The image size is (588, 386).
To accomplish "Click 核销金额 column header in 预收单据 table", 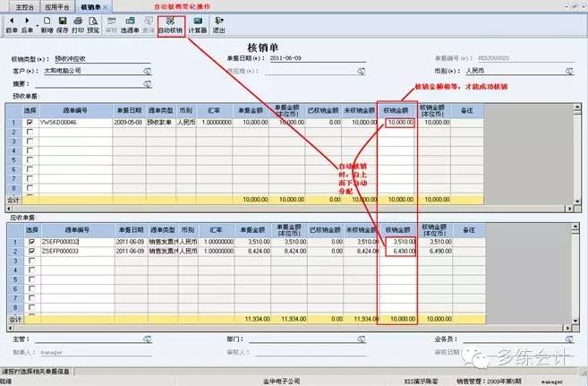I will [x=396, y=111].
